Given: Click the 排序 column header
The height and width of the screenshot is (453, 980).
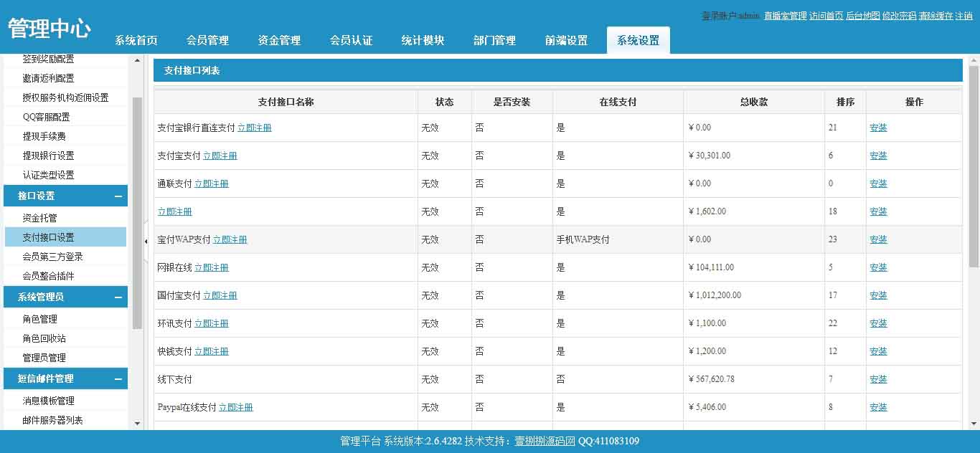Looking at the screenshot, I should pyautogui.click(x=845, y=102).
